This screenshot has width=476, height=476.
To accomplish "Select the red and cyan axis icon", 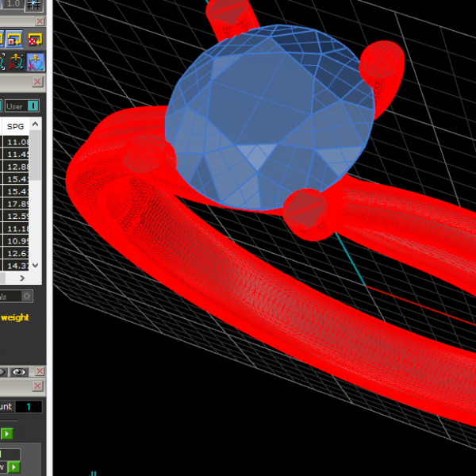I will (x=15, y=61).
